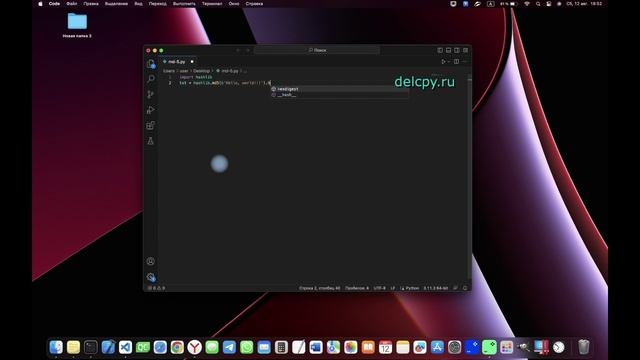Image resolution: width=640 pixels, height=360 pixels.
Task: Click line number 2 in the gutter
Action: pos(170,83)
